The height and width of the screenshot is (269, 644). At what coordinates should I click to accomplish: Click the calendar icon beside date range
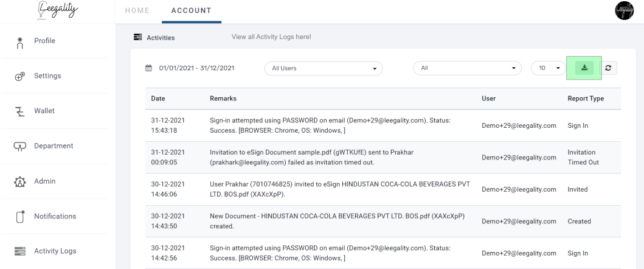[x=148, y=68]
